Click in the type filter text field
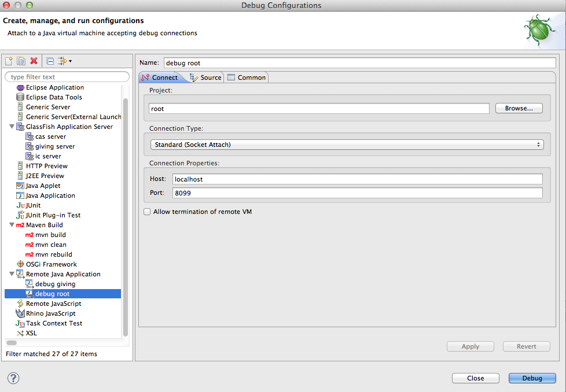Image resolution: width=566 pixels, height=392 pixels. click(67, 77)
